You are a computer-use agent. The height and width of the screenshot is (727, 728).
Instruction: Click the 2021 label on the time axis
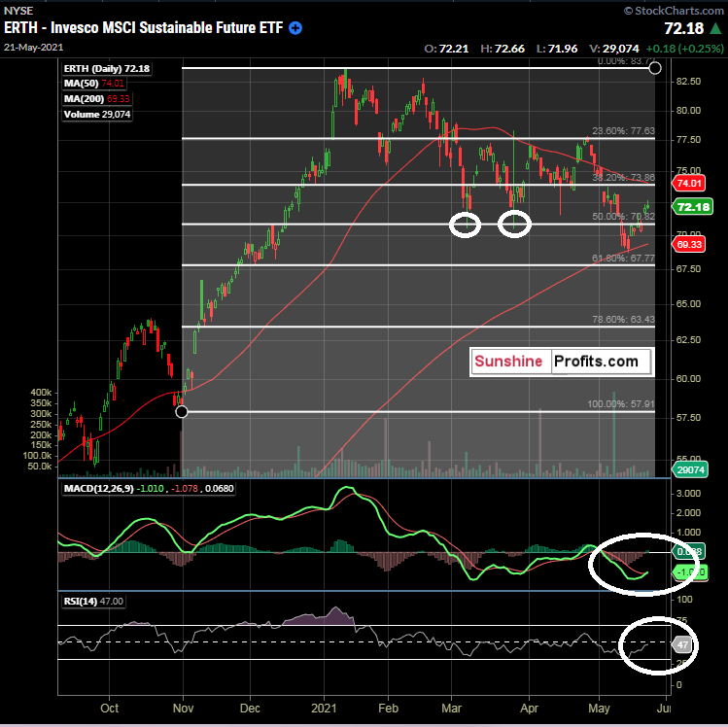(x=324, y=709)
